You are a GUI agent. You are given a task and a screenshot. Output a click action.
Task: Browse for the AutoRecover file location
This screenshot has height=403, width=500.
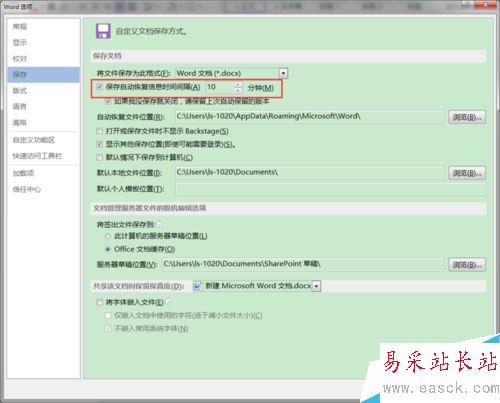click(467, 117)
